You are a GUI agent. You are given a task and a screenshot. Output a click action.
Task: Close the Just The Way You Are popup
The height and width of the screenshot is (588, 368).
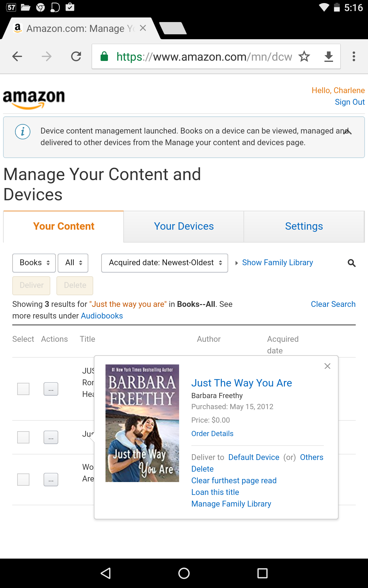328,366
